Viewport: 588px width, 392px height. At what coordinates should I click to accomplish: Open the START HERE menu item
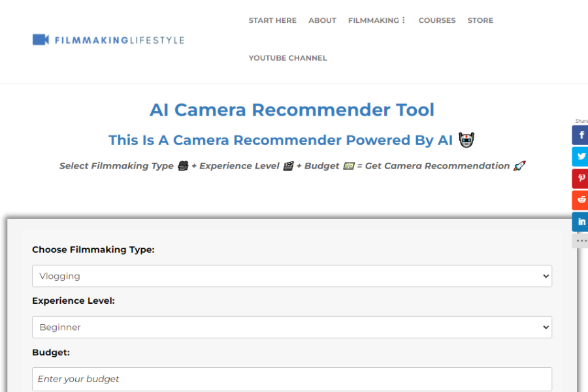click(272, 20)
